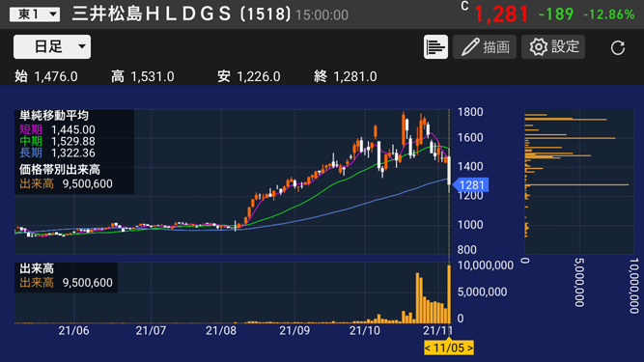Select the 短期 moving average label
Viewport: 644px width, 362px height.
[x=31, y=129]
